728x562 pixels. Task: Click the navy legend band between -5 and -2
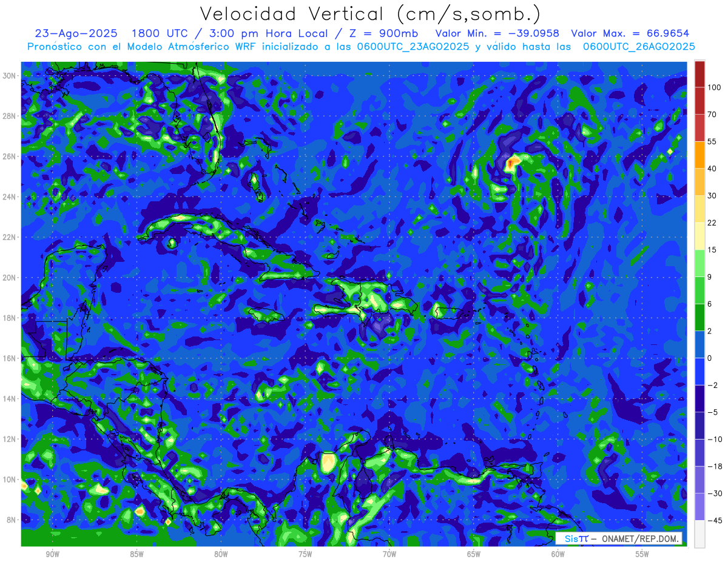pos(699,398)
